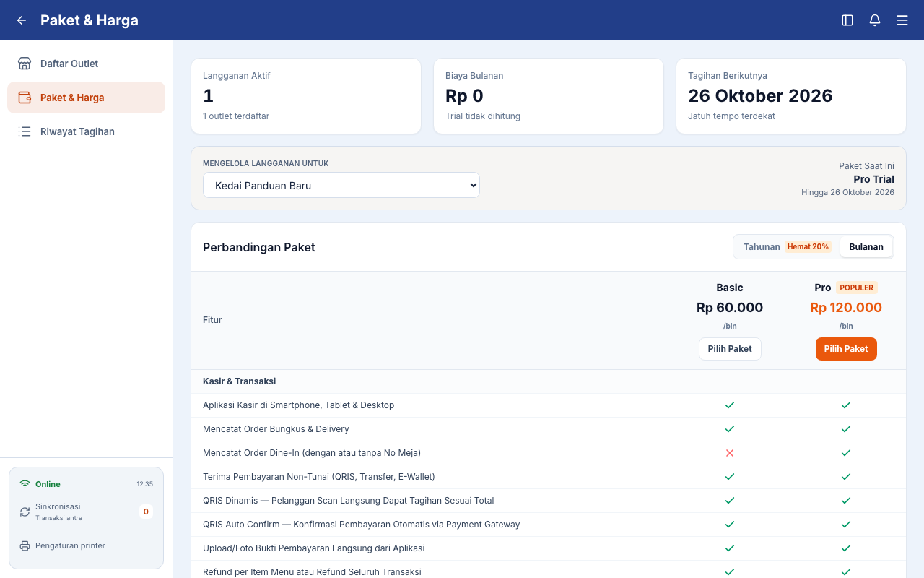
Task: Click the Riwayat Tagihan list icon
Action: pos(25,131)
